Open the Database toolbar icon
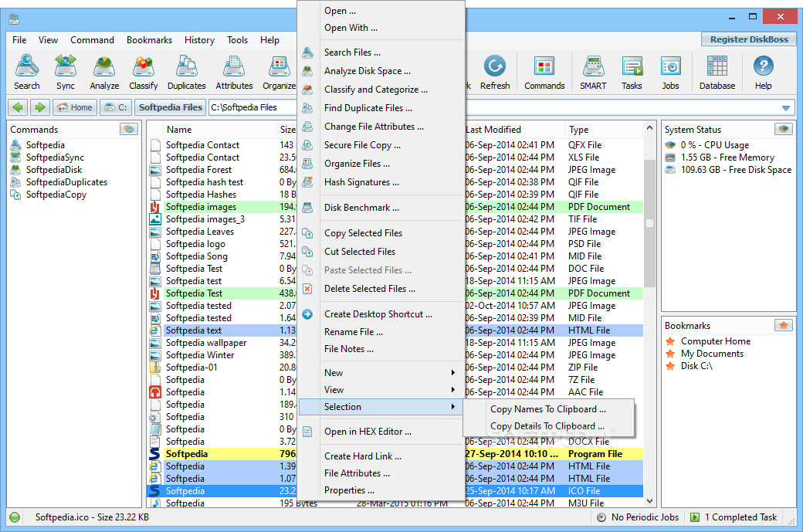The image size is (803, 532). click(717, 73)
